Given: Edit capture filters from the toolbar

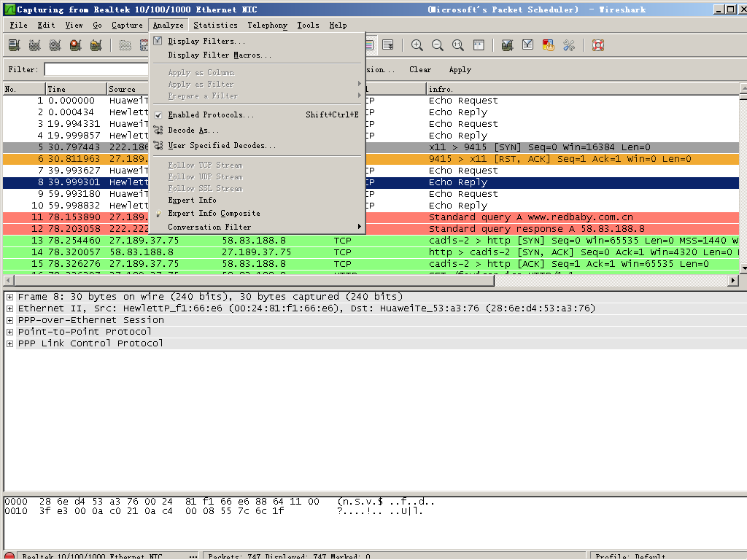Looking at the screenshot, I should pyautogui.click(x=508, y=45).
